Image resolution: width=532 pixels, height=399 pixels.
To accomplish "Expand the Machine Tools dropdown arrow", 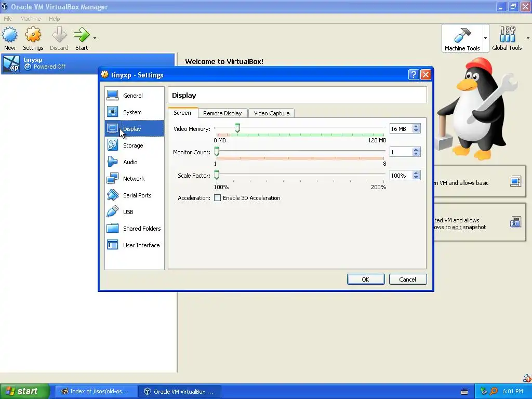I will point(486,38).
